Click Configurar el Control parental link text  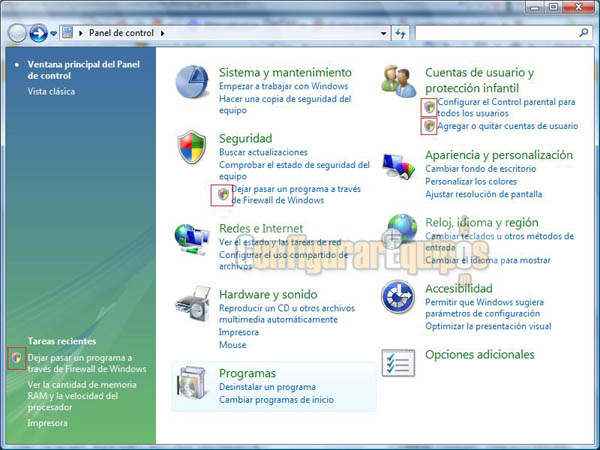point(506,108)
